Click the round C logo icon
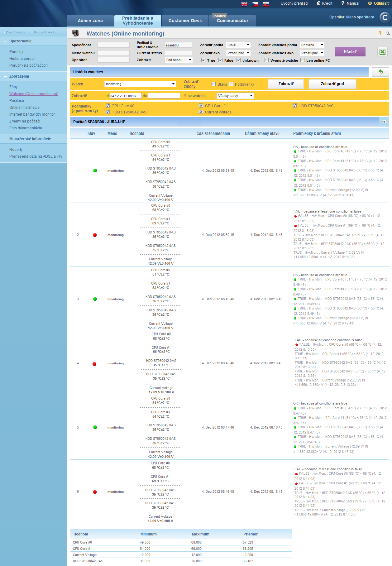This screenshot has width=392, height=566. 385,17
